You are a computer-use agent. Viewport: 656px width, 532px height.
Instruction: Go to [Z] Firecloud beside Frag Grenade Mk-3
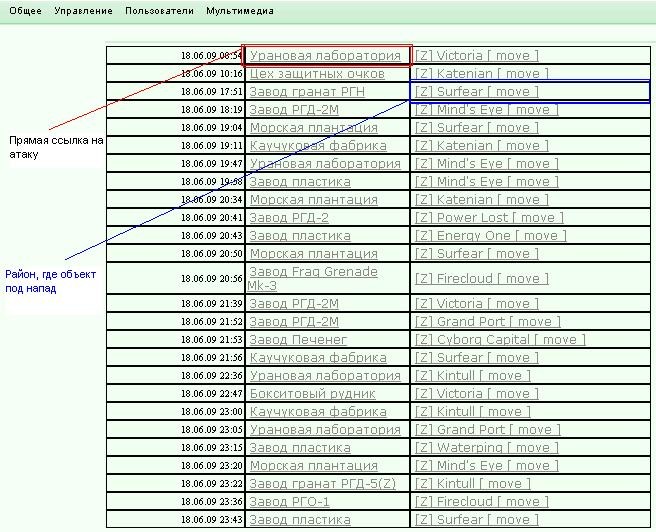(482, 279)
